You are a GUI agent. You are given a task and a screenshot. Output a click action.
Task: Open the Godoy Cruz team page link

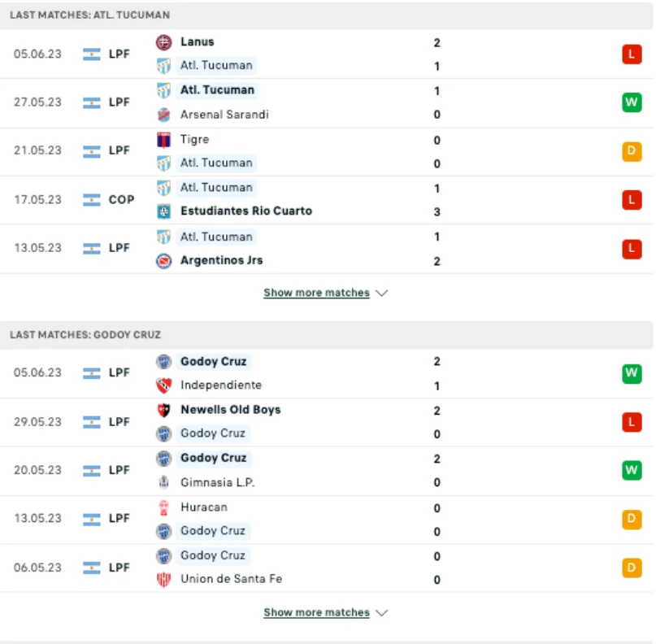click(x=211, y=360)
